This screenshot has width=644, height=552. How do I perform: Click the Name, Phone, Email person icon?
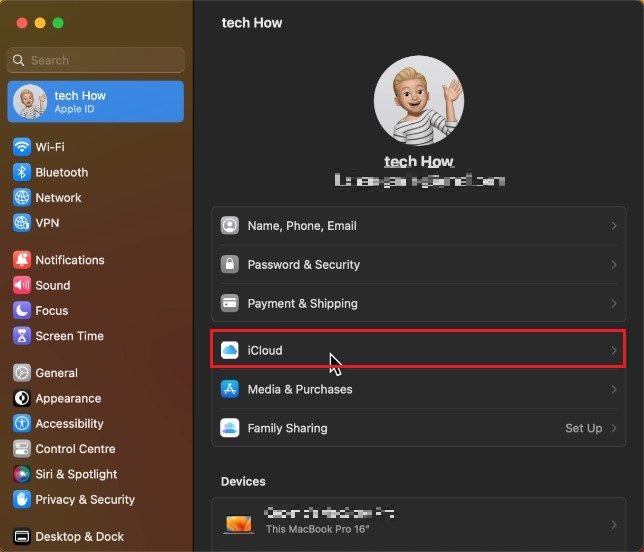(230, 225)
